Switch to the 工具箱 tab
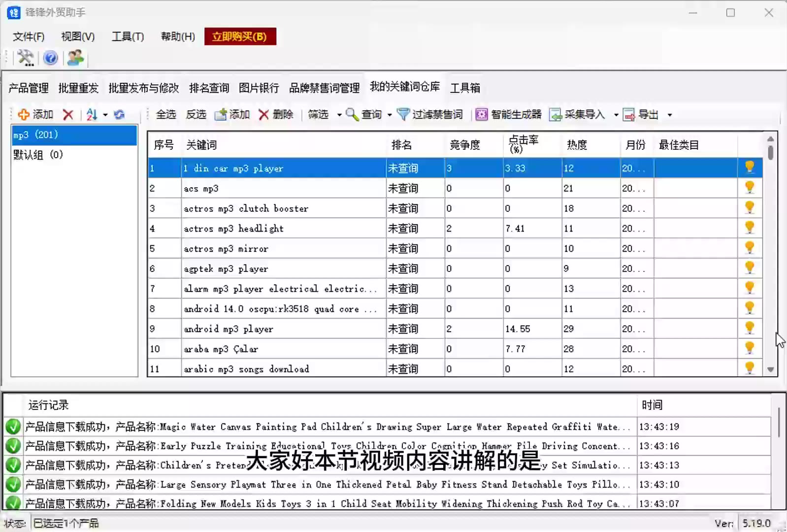The image size is (787, 532). [465, 88]
